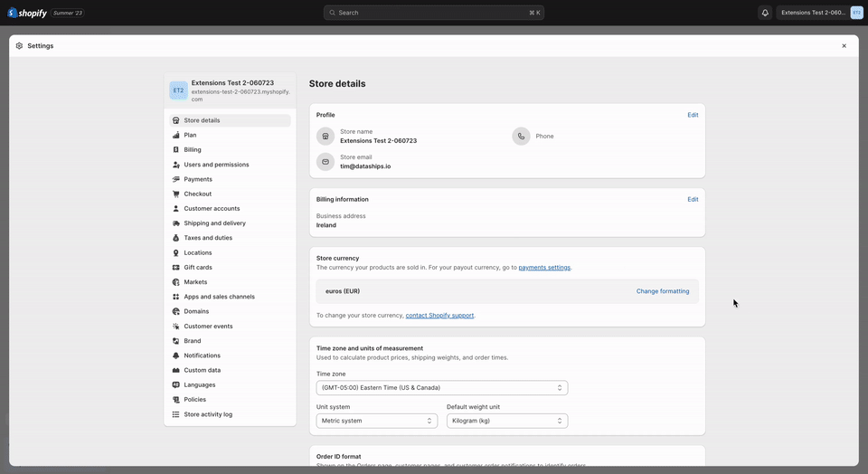
Task: Close the Settings panel
Action: pos(844,46)
